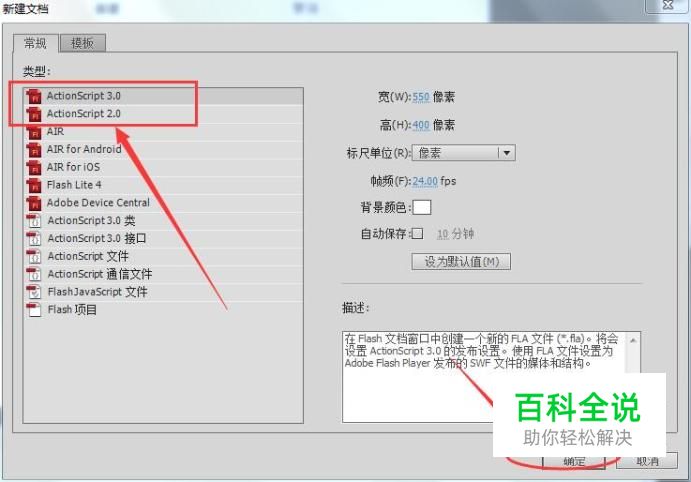Select ActionScript 3.0 类 entry
This screenshot has height=482, width=691.
pyautogui.click(x=163, y=220)
